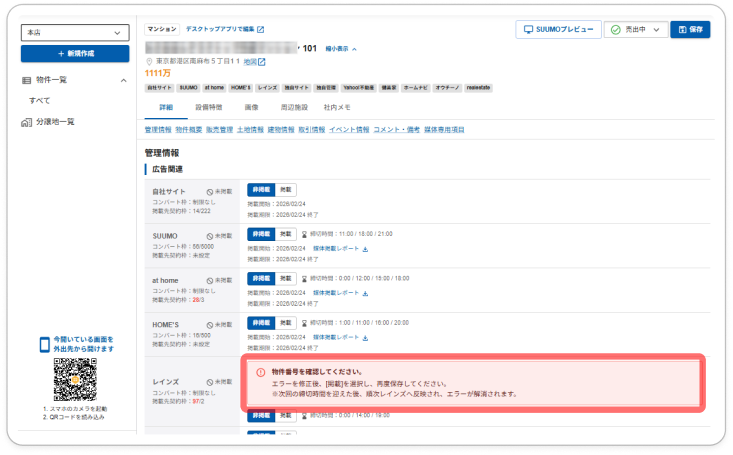Jump to 建物情報 section link
The height and width of the screenshot is (455, 733).
tap(281, 130)
